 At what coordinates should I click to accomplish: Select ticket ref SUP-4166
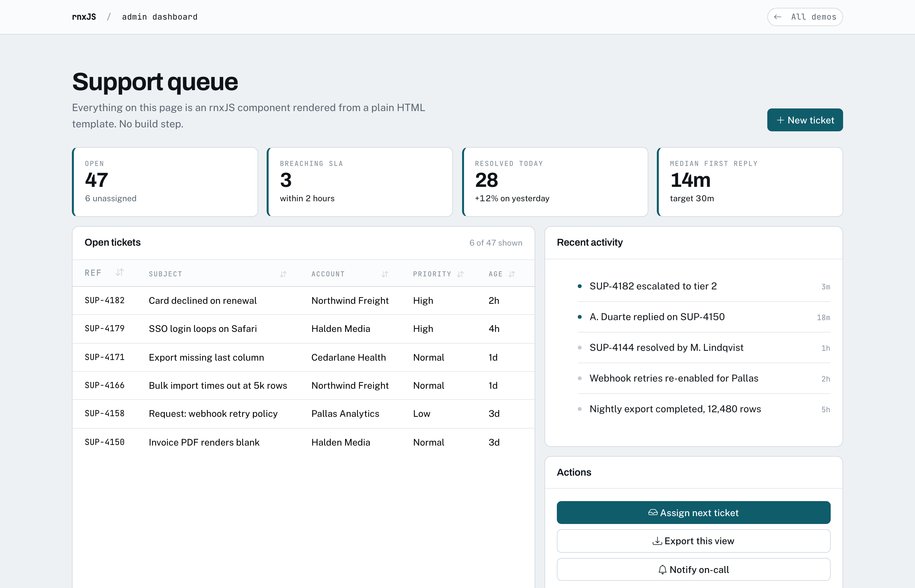click(105, 385)
